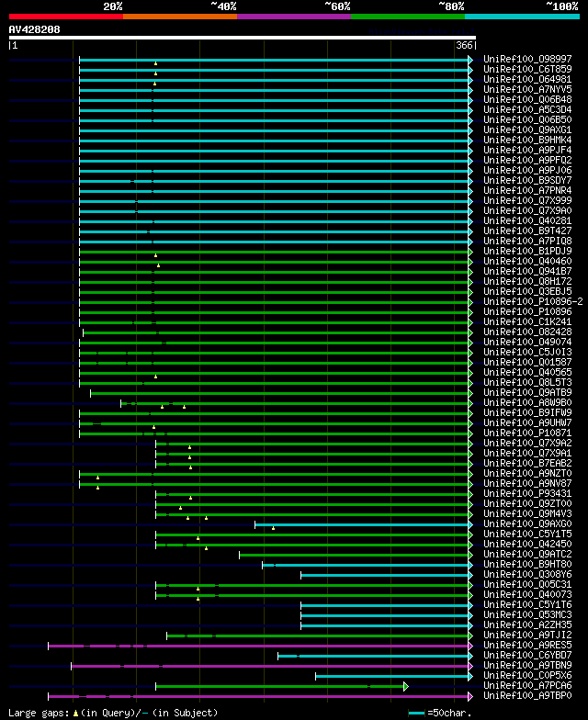Click the purple alignment bar for A9RES5
Viewport: 588px width, 720px height.
pos(260,647)
